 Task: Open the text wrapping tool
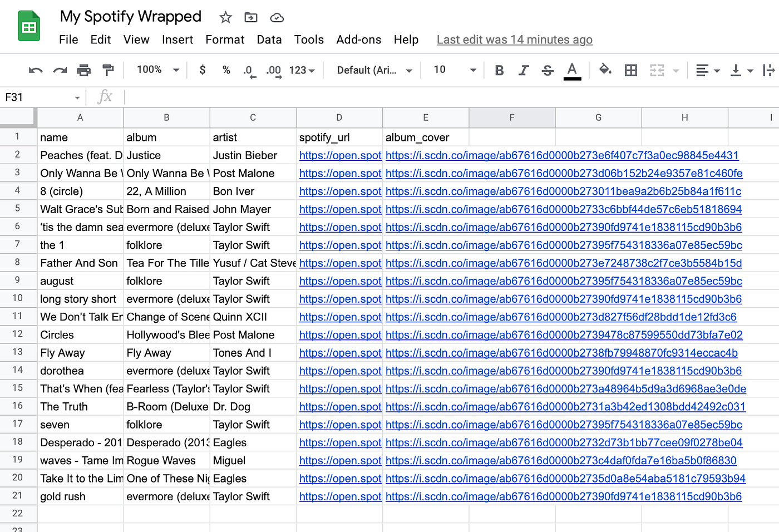770,70
